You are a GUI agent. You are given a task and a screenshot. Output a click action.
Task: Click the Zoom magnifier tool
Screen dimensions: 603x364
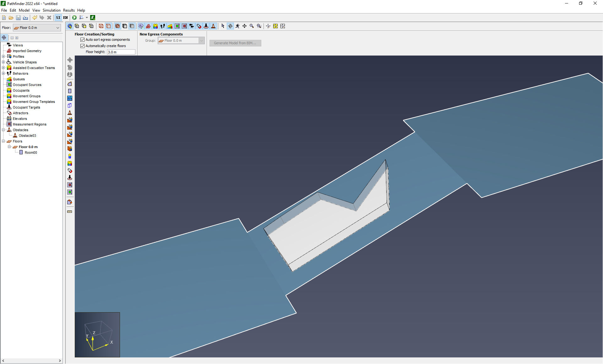point(252,26)
